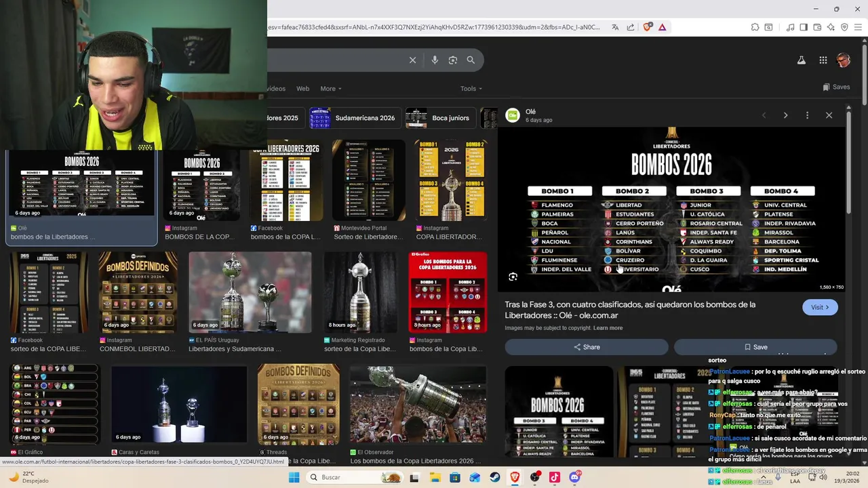The height and width of the screenshot is (488, 868).
Task: Open the Brave Shields lion icon
Action: (x=647, y=27)
